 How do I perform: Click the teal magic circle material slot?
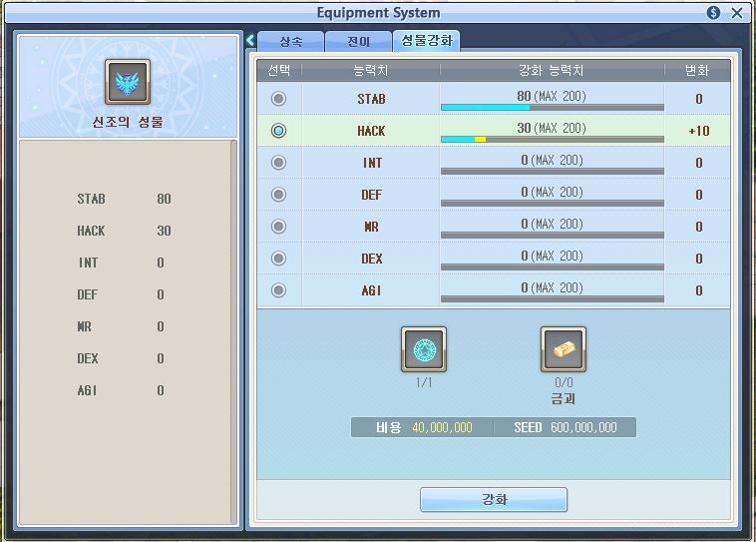tap(424, 349)
